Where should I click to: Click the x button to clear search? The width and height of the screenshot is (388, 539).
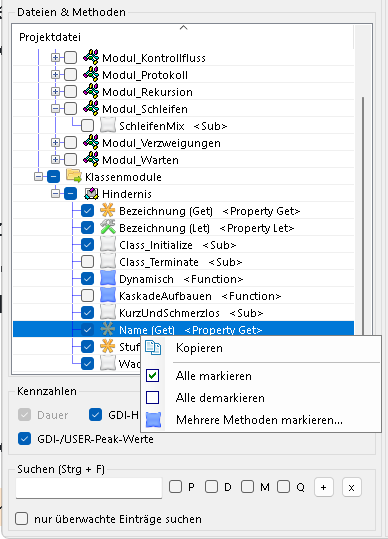[352, 487]
